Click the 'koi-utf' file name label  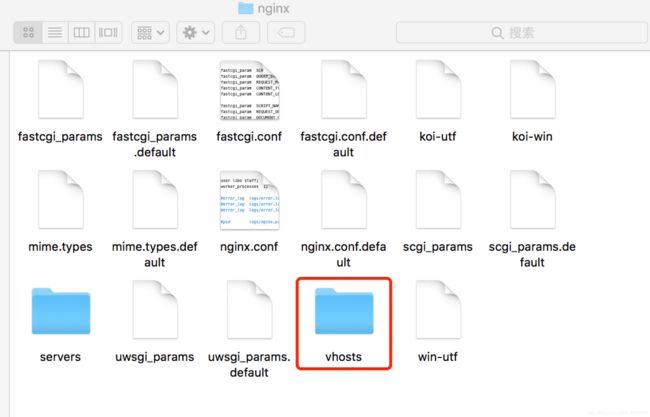coord(438,136)
